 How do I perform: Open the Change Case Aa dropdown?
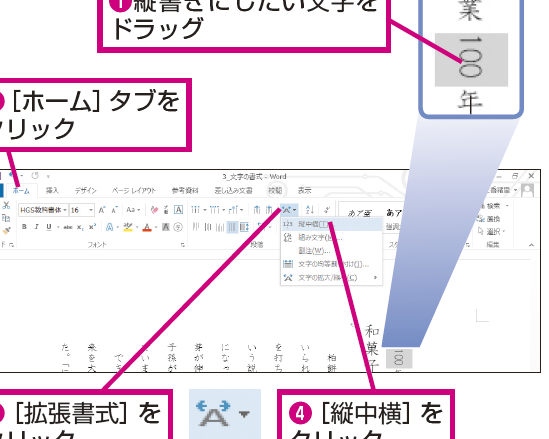point(133,210)
